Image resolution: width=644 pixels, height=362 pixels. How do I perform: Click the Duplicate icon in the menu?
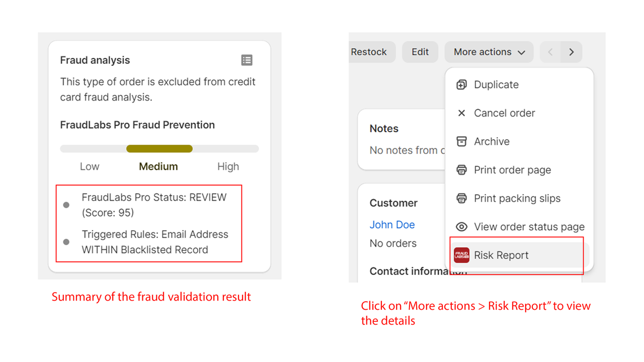(461, 84)
